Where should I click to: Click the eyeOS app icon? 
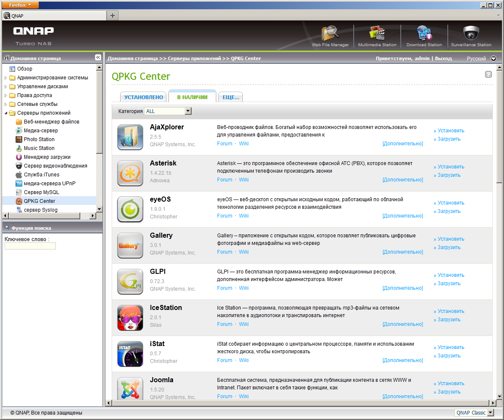tap(130, 210)
